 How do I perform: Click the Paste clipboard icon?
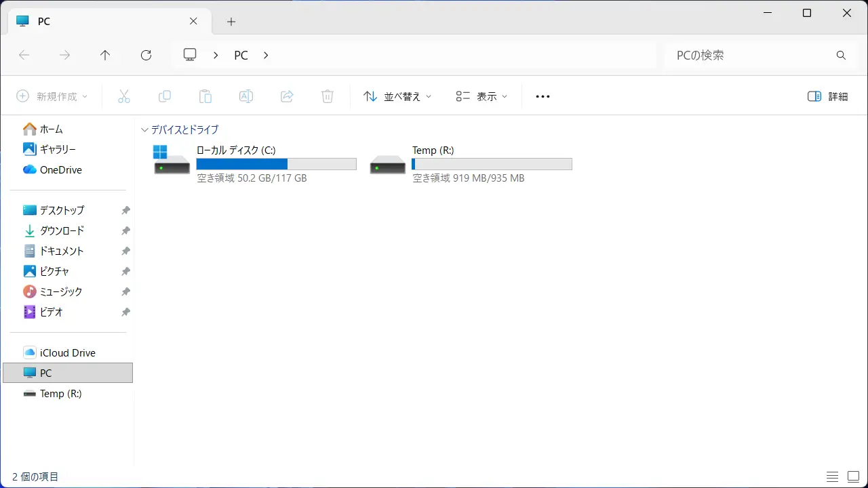205,96
